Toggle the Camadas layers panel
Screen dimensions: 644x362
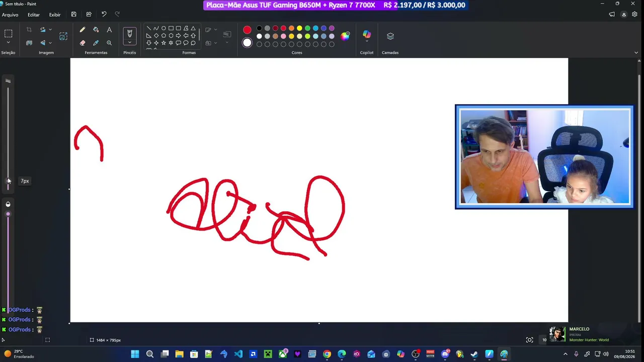point(390,36)
